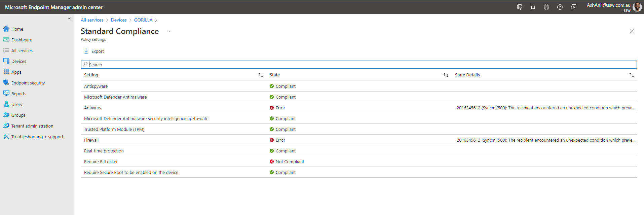The height and width of the screenshot is (215, 644).
Task: Click the help question mark icon
Action: point(560,7)
